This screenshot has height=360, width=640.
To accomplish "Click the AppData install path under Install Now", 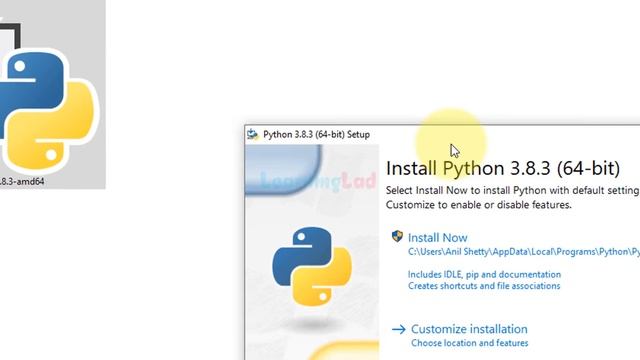I will coord(524,252).
